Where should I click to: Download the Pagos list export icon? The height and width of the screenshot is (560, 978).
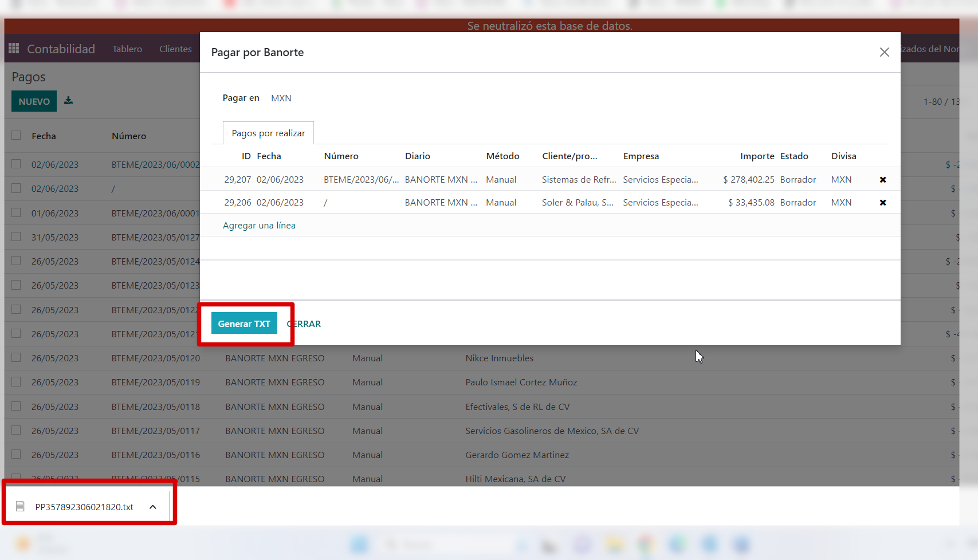click(x=68, y=101)
